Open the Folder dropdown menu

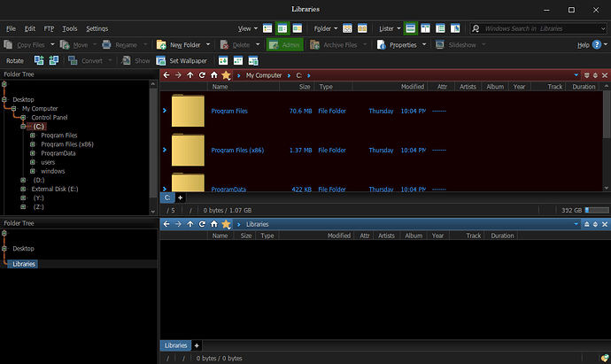coord(326,28)
